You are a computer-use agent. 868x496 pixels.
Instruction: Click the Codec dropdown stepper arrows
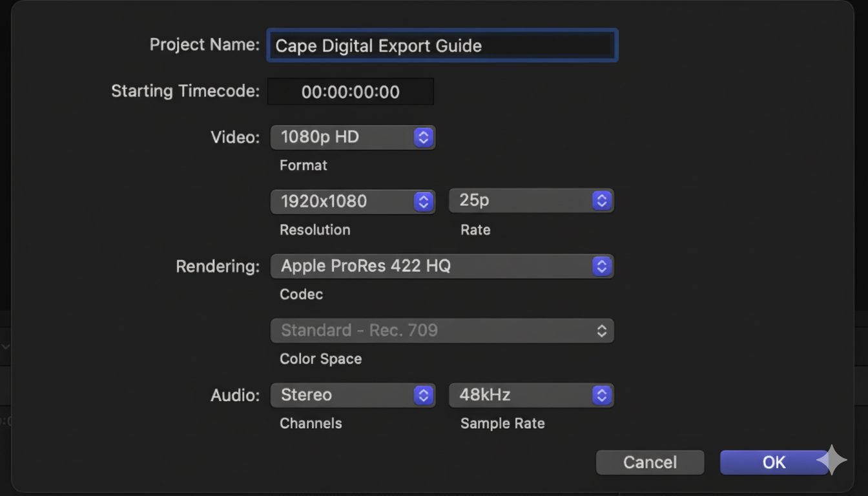pos(602,266)
